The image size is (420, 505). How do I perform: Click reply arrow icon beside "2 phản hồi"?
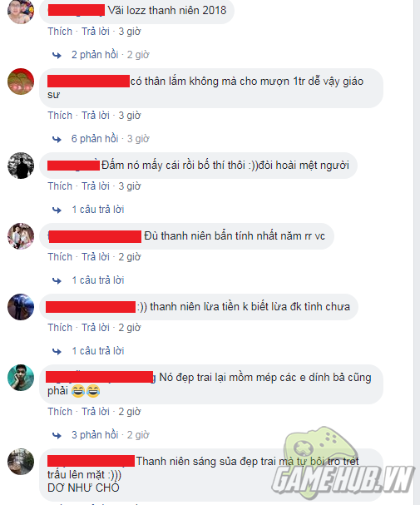click(57, 56)
